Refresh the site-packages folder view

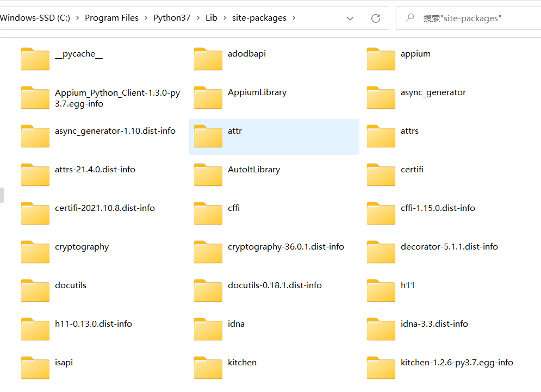point(375,18)
